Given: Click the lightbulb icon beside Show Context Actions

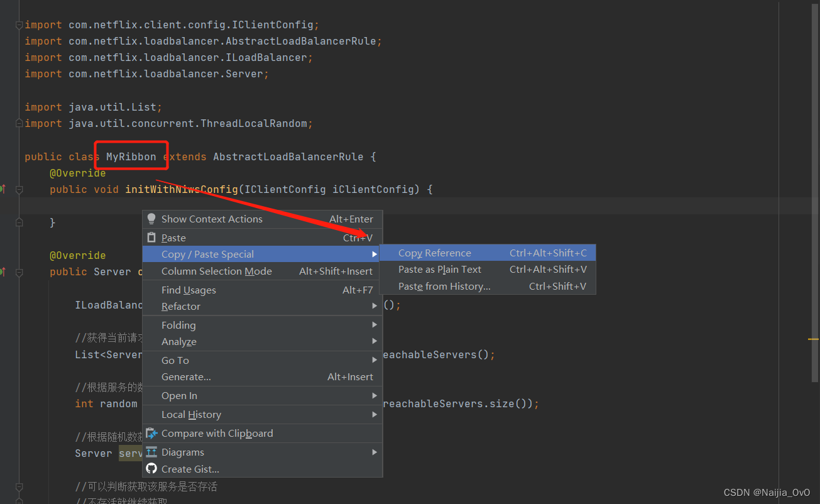Looking at the screenshot, I should click(x=151, y=219).
